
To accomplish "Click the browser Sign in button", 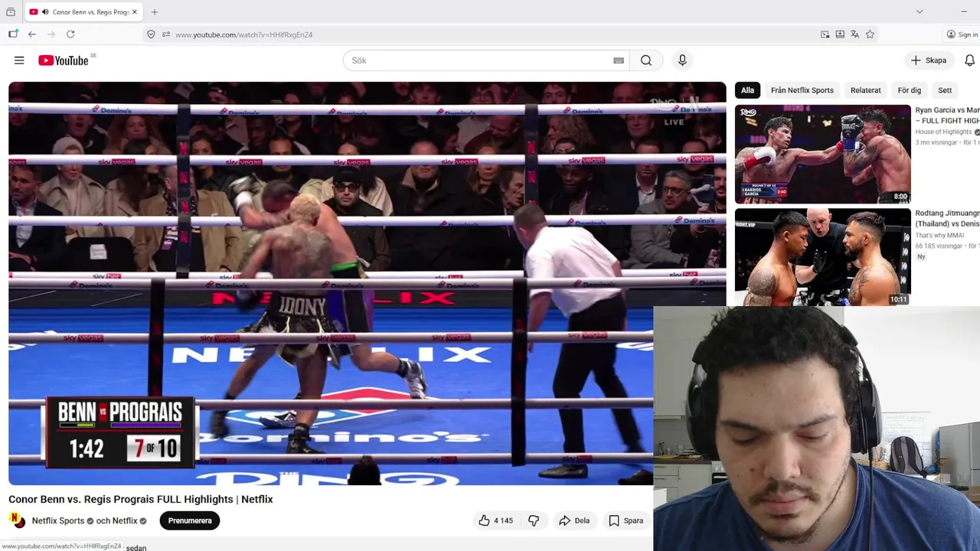I will (x=962, y=34).
